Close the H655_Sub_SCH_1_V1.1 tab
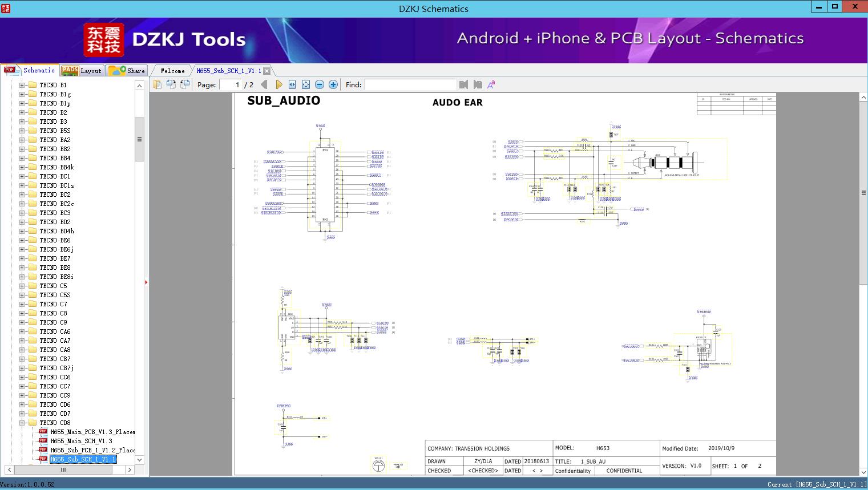The width and height of the screenshot is (868, 490). 267,71
